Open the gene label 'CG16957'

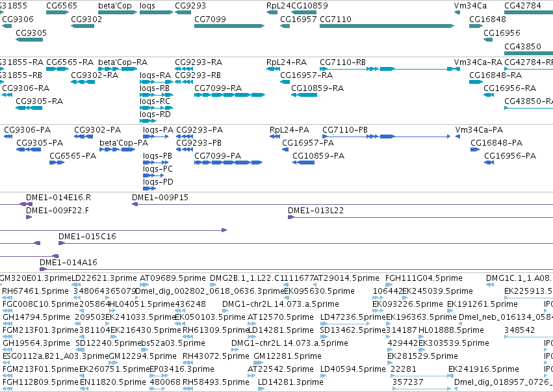tap(298, 19)
